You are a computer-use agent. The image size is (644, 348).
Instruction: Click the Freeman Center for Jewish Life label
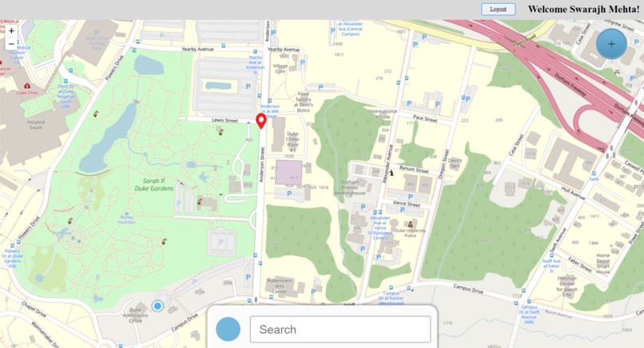click(566, 286)
